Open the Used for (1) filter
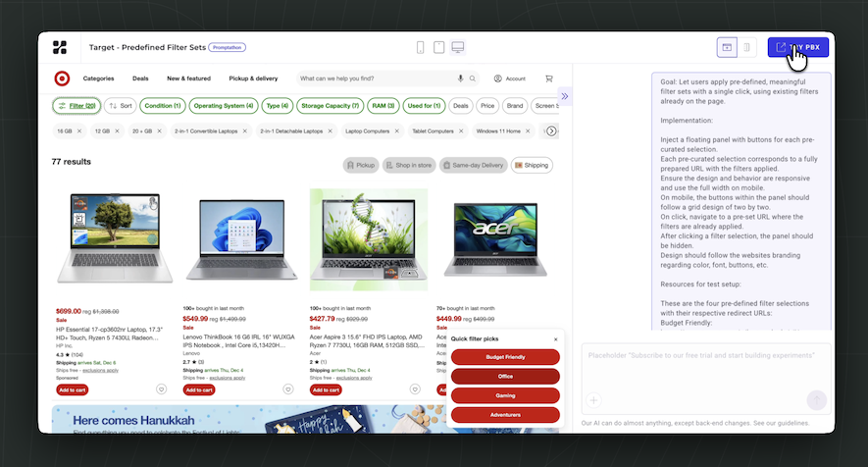The width and height of the screenshot is (868, 467). pyautogui.click(x=424, y=106)
